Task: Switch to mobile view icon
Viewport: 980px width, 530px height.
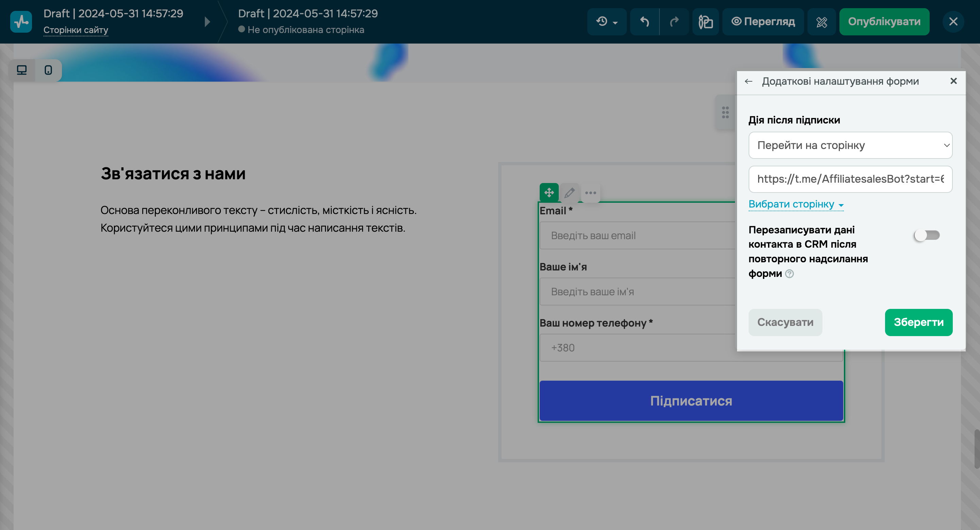Action: (x=48, y=70)
